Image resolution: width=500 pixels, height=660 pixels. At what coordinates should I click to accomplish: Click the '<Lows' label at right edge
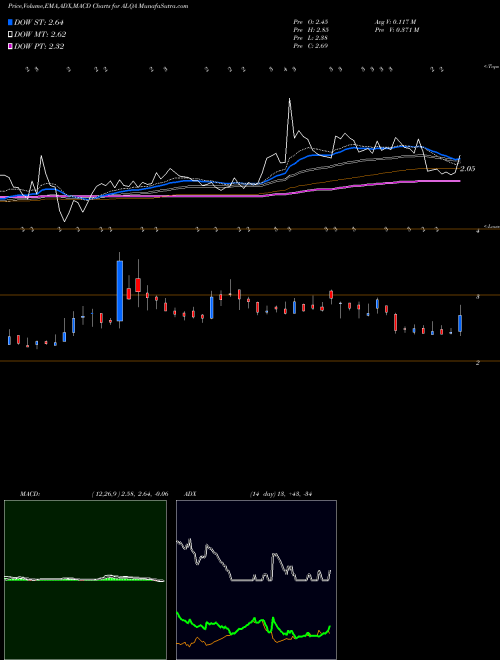(x=492, y=226)
